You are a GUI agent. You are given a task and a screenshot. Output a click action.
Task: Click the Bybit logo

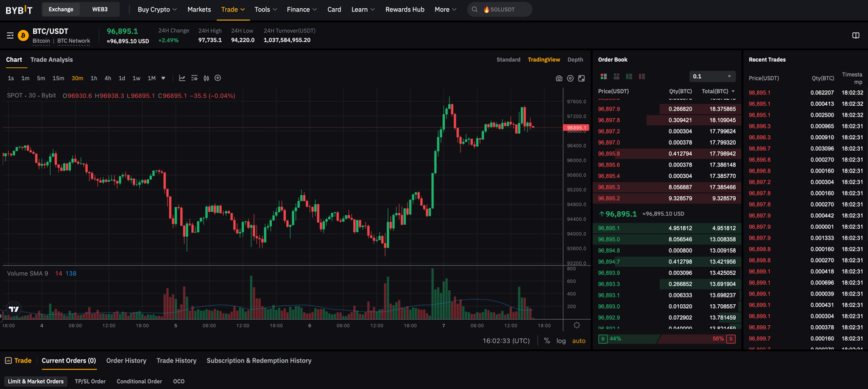(19, 10)
